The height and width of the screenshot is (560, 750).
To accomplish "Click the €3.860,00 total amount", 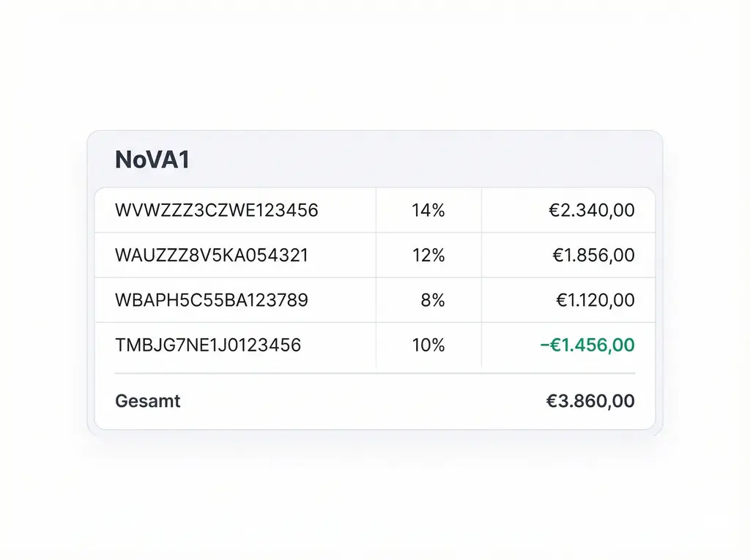I will (590, 401).
